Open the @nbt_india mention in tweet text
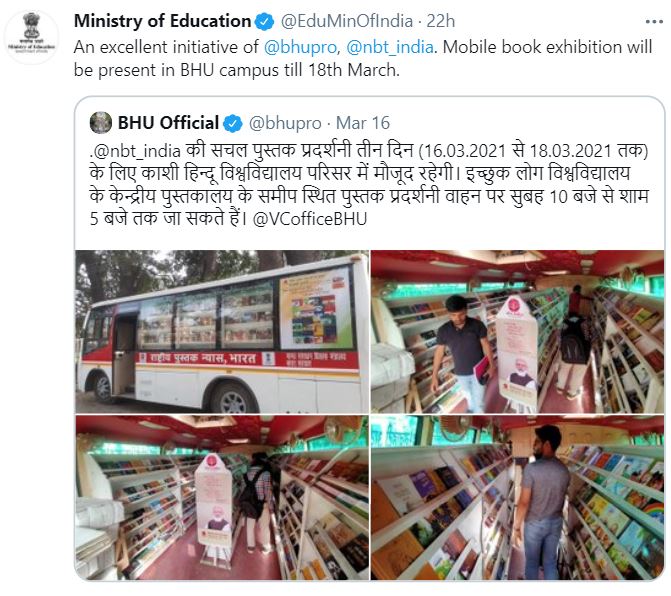Viewport: 671px width, 596px height. (390, 47)
